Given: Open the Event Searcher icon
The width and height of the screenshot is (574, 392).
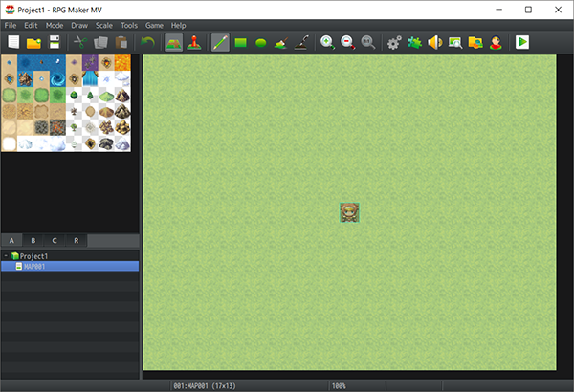Looking at the screenshot, I should (x=455, y=42).
